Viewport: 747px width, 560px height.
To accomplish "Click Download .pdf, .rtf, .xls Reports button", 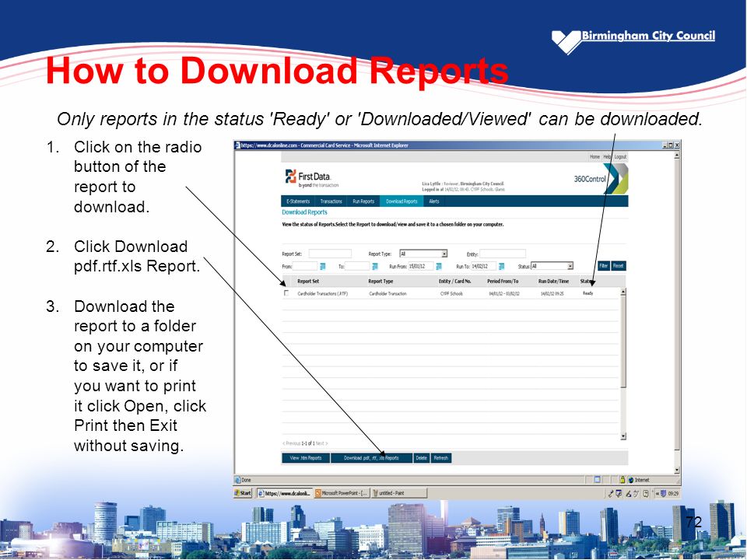I will 372,458.
